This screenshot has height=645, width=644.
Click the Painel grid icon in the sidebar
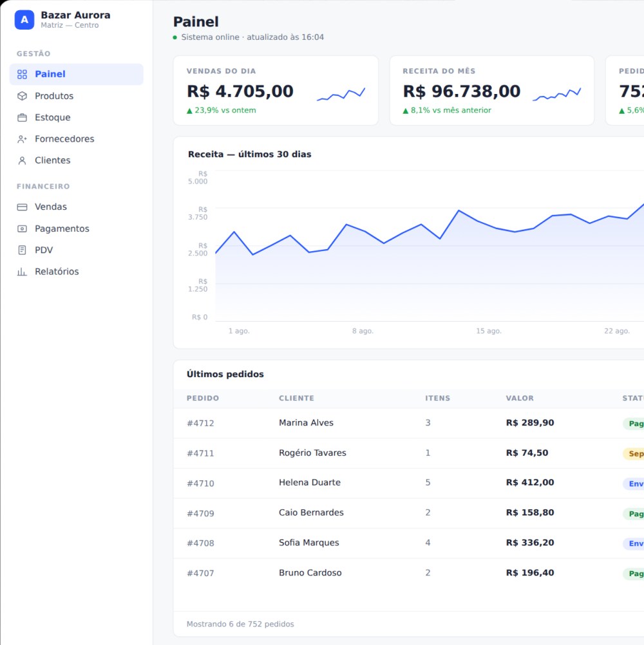tap(23, 74)
